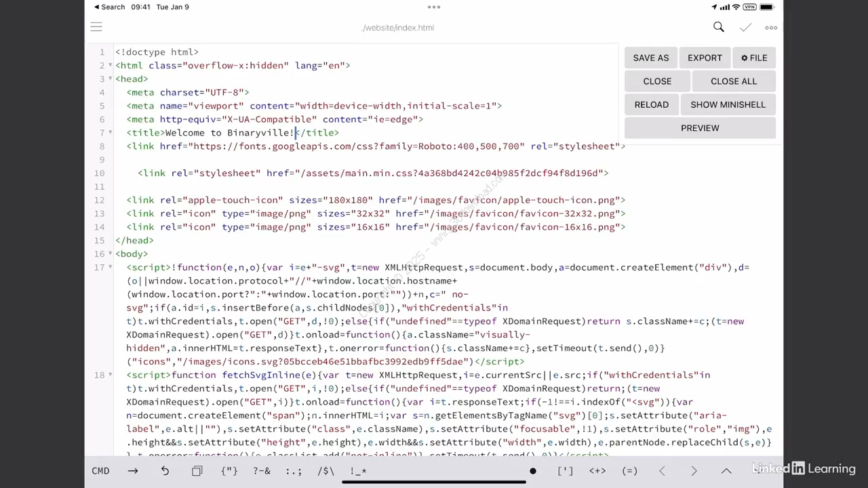
Task: Tap the ./website/index.html file title
Action: click(397, 28)
